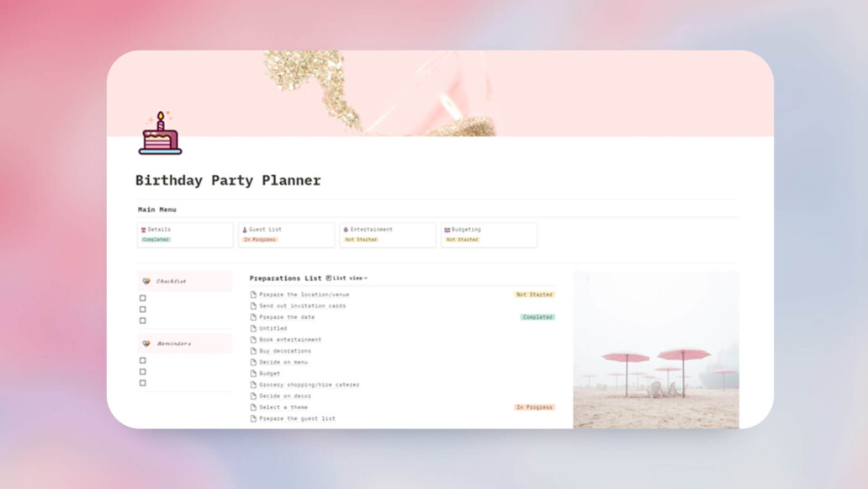Click the heart icon beside Reminders
868x489 pixels.
[146, 344]
